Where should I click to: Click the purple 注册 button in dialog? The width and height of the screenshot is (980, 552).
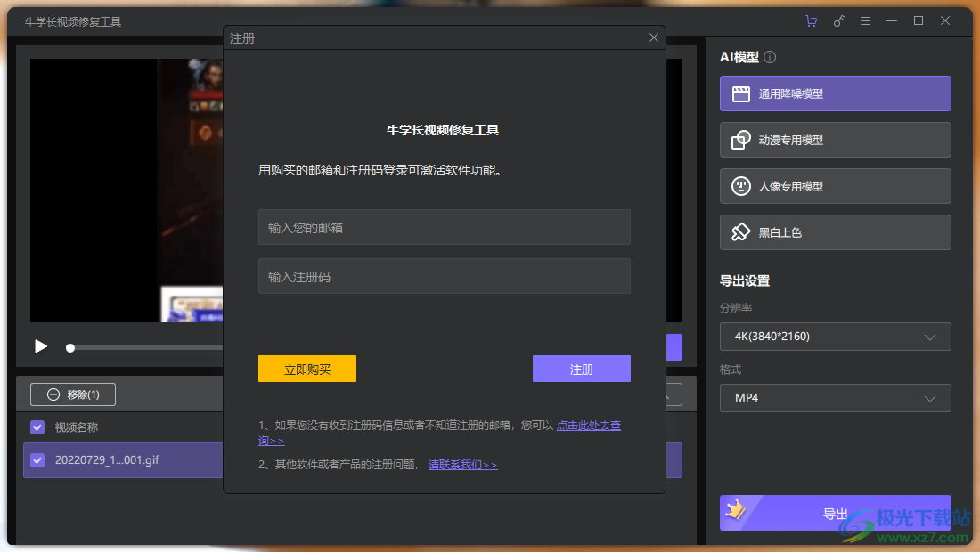581,369
